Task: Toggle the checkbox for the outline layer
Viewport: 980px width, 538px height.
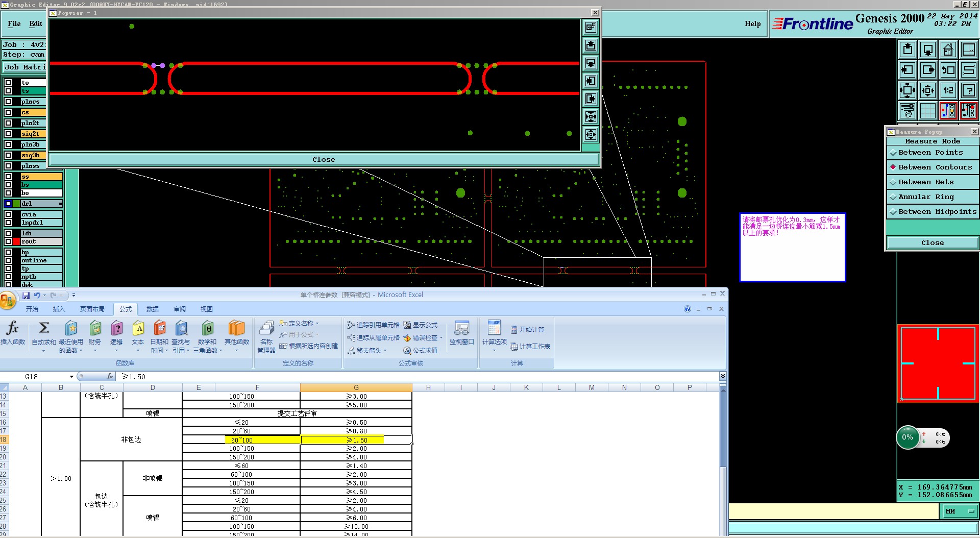Action: [x=8, y=260]
